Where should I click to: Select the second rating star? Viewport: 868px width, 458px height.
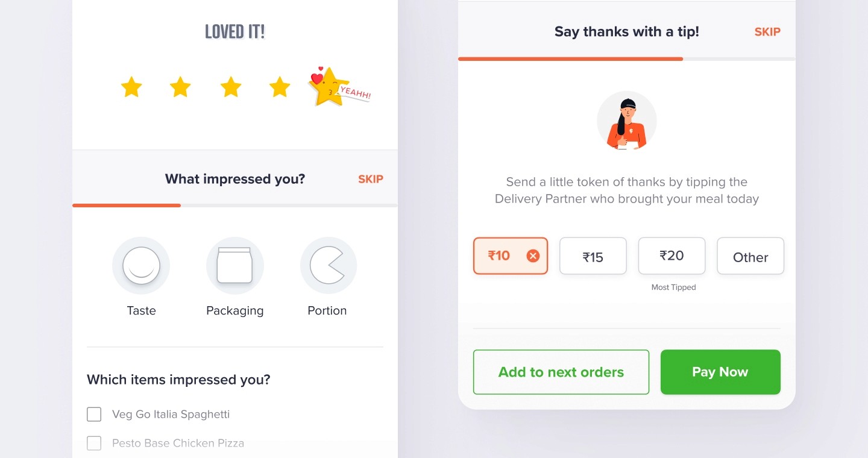coord(180,87)
